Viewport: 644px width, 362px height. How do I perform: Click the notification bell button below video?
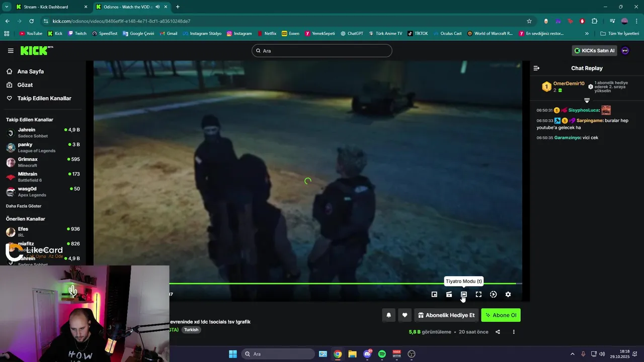tap(388, 315)
